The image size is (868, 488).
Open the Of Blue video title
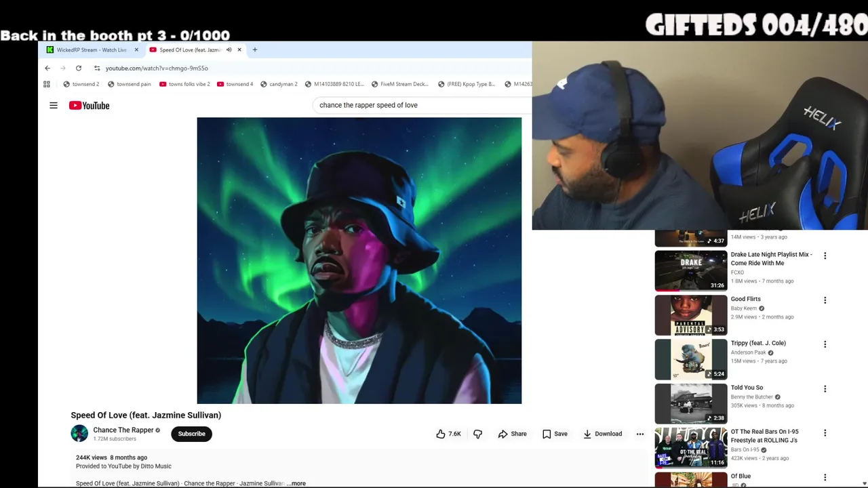[x=741, y=476]
